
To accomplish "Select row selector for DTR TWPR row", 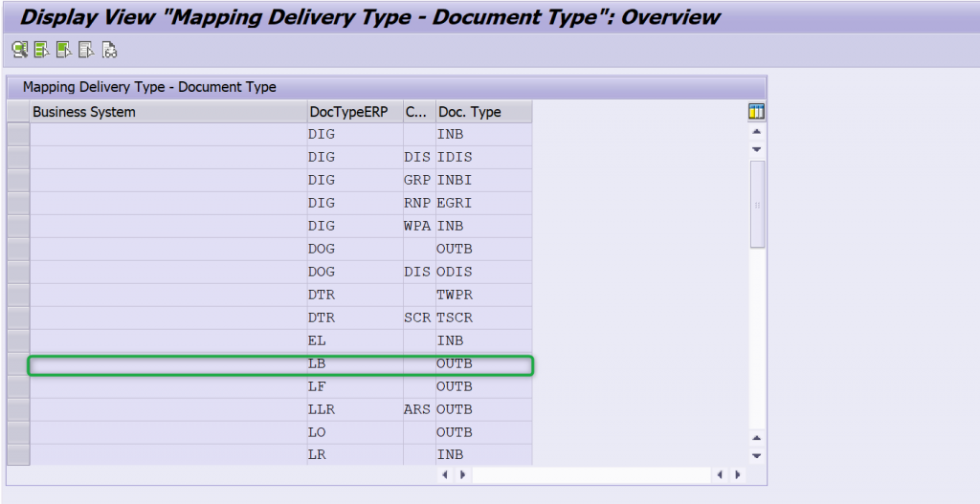I will (x=18, y=295).
